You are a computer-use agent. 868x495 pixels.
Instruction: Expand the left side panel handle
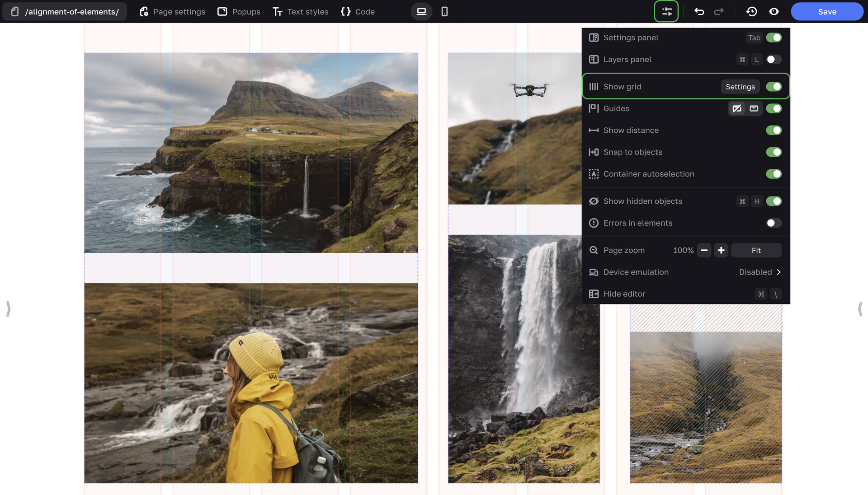click(8, 309)
